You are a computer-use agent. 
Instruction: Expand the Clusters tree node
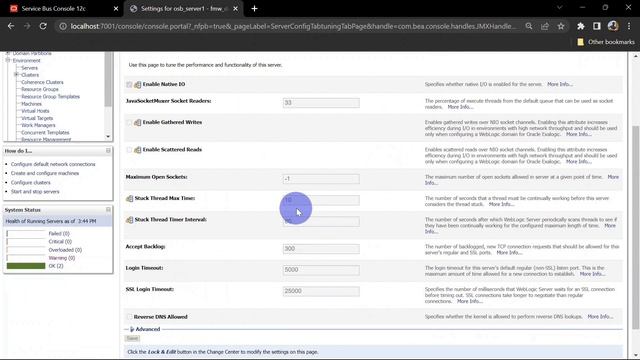tap(16, 75)
